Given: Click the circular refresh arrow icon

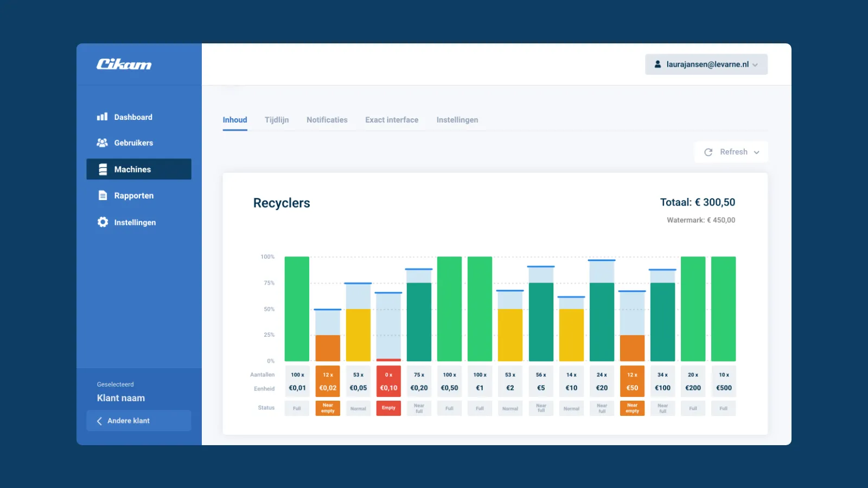Looking at the screenshot, I should (708, 152).
